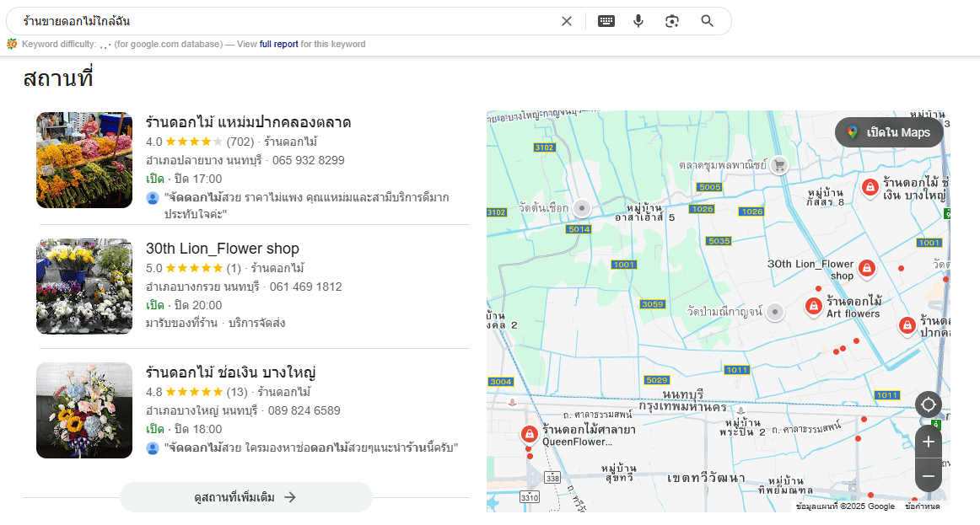Click the 3059 road badge on map

click(653, 304)
